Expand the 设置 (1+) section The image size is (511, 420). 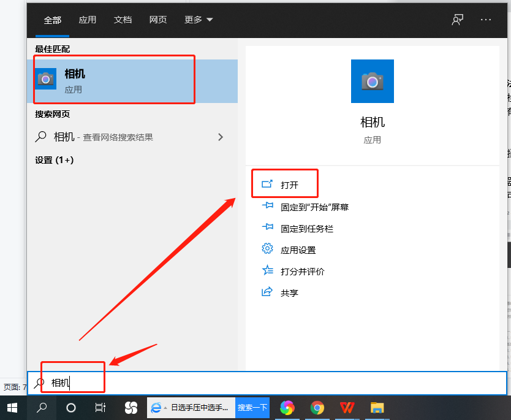click(52, 161)
